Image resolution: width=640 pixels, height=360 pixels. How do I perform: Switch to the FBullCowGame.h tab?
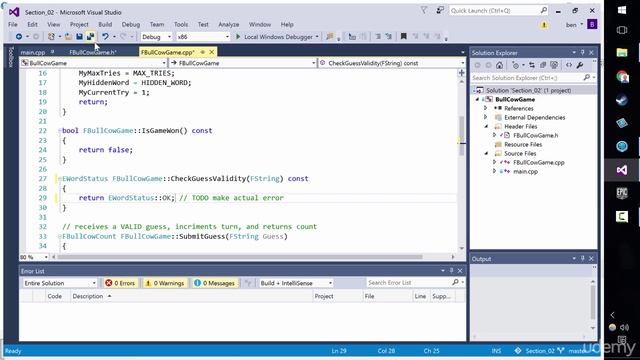point(93,52)
